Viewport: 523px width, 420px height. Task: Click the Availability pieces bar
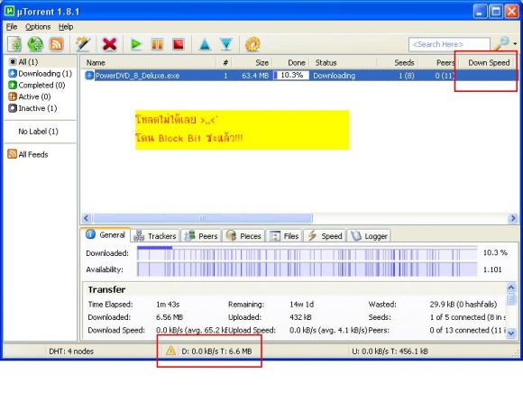[x=307, y=269]
